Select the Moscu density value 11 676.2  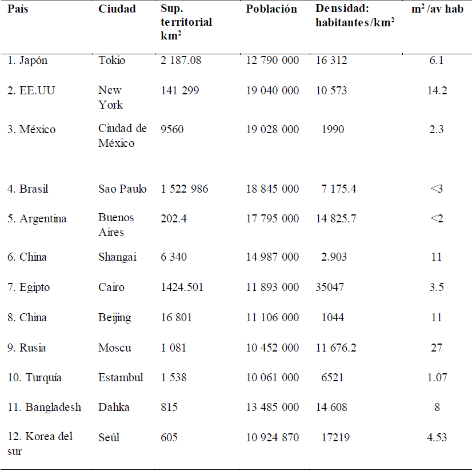click(x=343, y=348)
